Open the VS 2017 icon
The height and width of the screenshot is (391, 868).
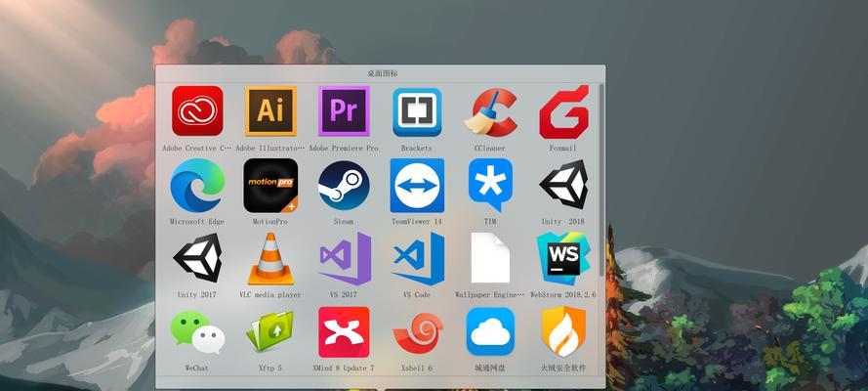(x=345, y=258)
